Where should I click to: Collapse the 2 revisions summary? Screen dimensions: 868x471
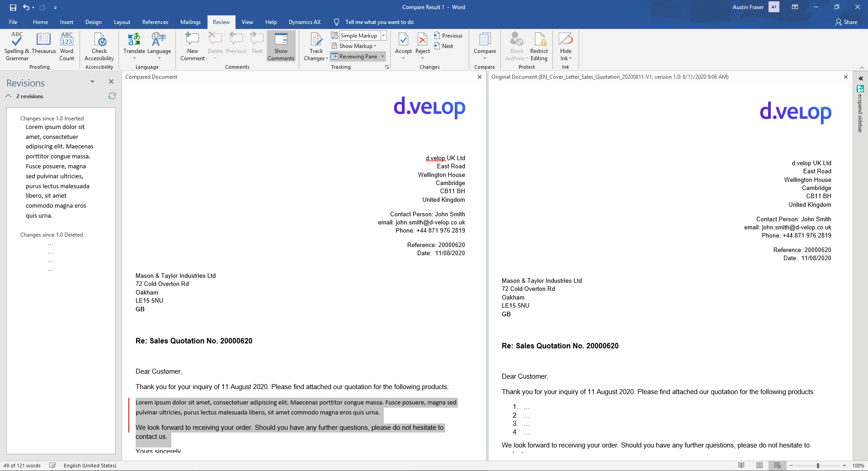click(9, 96)
